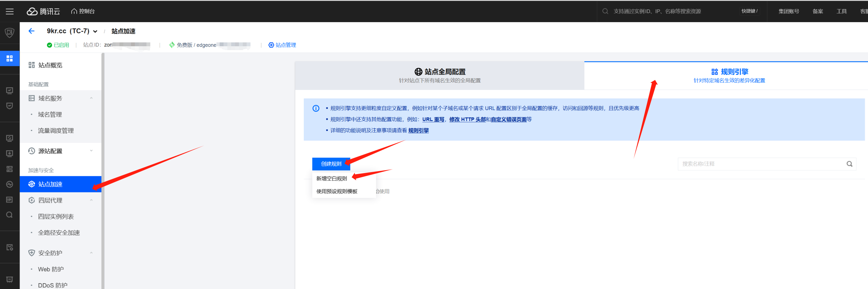The width and height of the screenshot is (868, 289).
Task: Open the 规则引擎 documentation link
Action: coord(418,130)
